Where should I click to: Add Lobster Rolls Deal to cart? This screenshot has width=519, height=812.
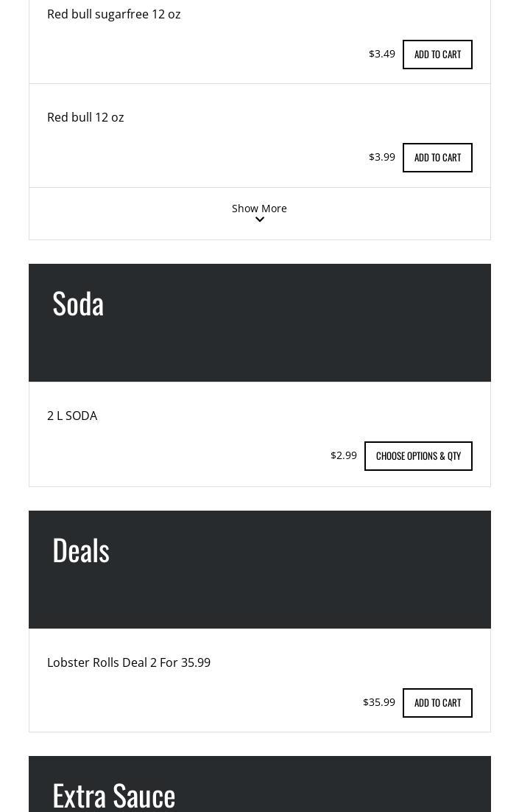(437, 703)
